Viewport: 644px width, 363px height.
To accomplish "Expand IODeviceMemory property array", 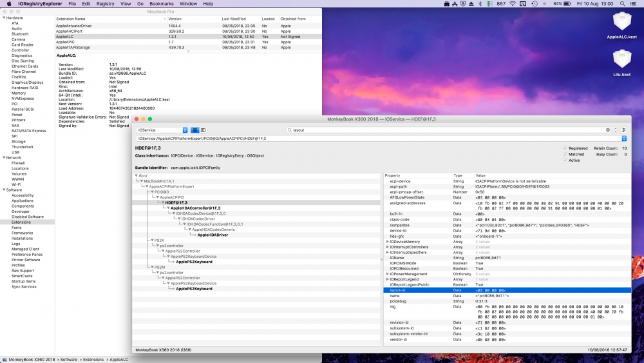I will point(387,242).
